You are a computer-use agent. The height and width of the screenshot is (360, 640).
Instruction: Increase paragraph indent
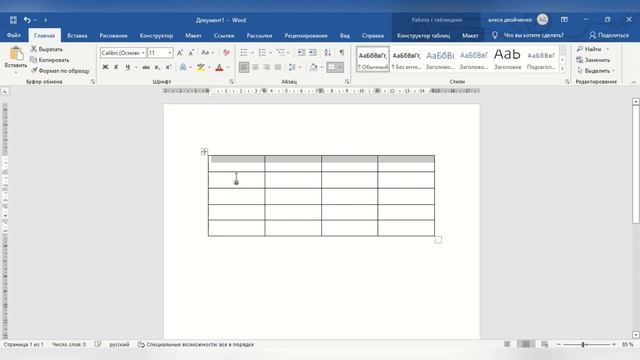(313, 53)
